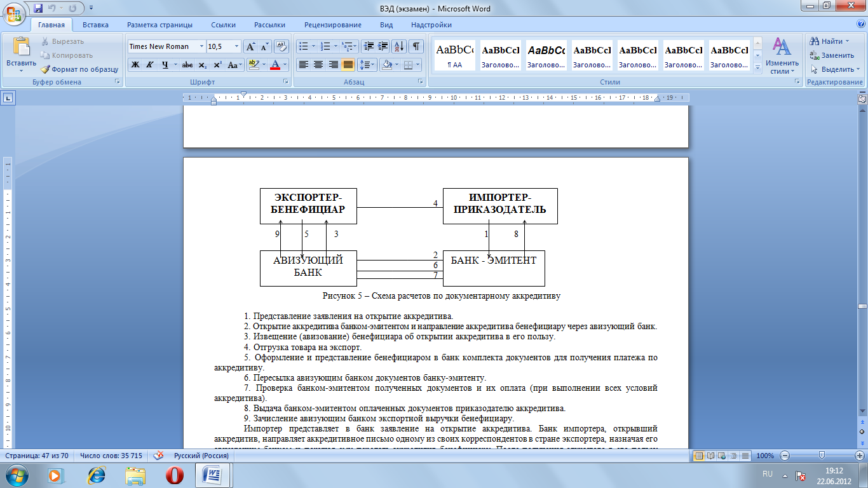
Task: Center the paragraph text
Action: click(318, 65)
